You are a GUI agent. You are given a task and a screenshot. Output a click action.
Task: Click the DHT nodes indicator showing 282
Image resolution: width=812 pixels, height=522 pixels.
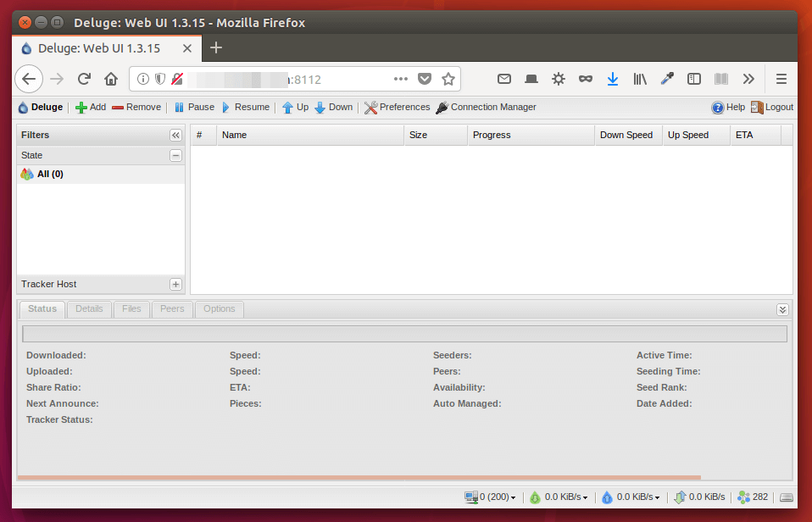(753, 497)
